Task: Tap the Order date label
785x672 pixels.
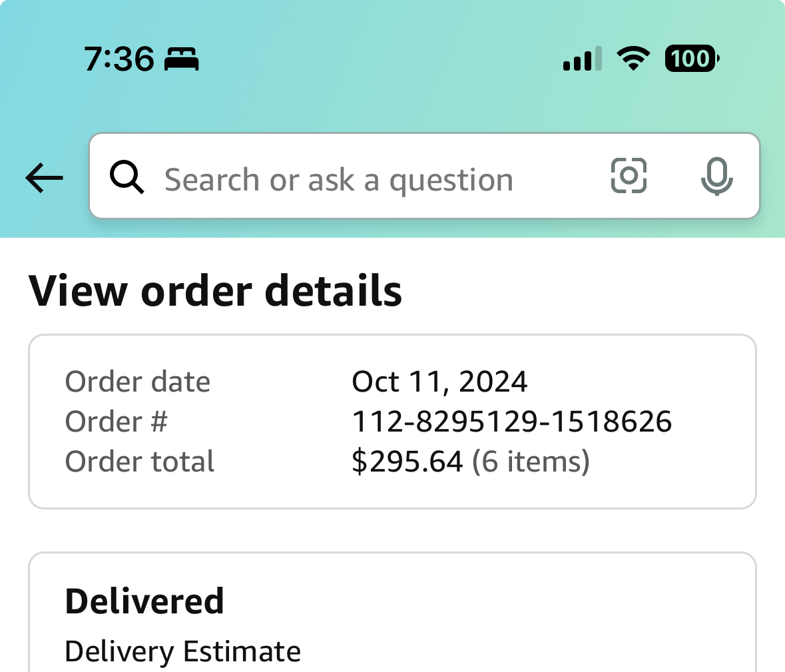Action: pyautogui.click(x=138, y=382)
